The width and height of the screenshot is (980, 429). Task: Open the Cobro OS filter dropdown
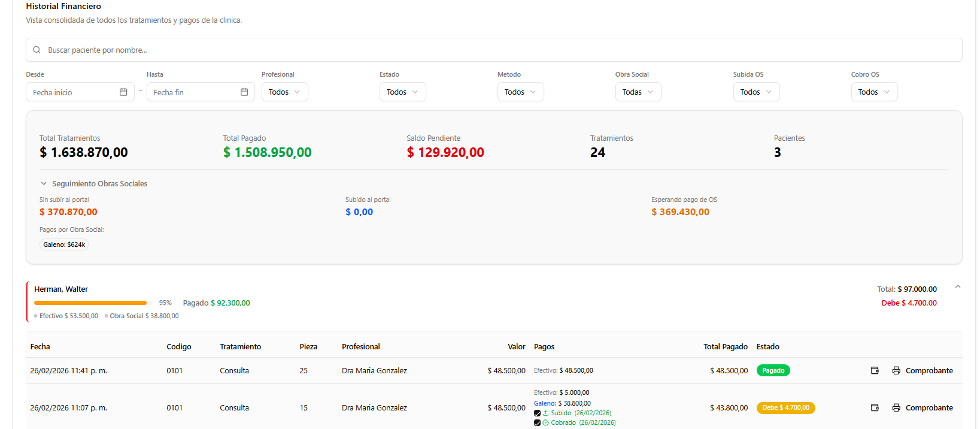874,92
